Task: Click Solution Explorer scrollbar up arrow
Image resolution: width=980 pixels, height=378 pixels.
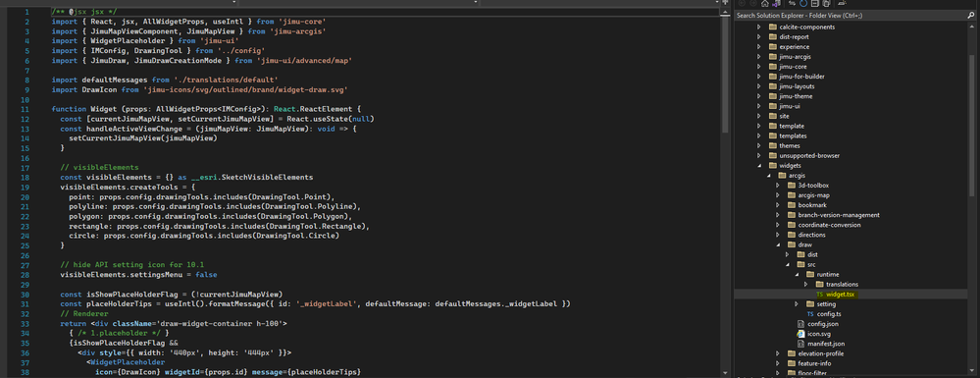Action: 972,27
